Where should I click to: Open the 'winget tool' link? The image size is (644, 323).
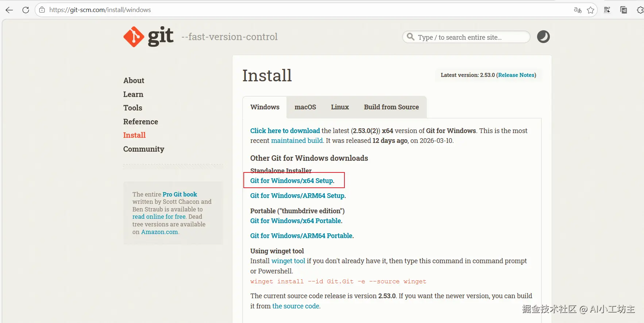pyautogui.click(x=288, y=261)
